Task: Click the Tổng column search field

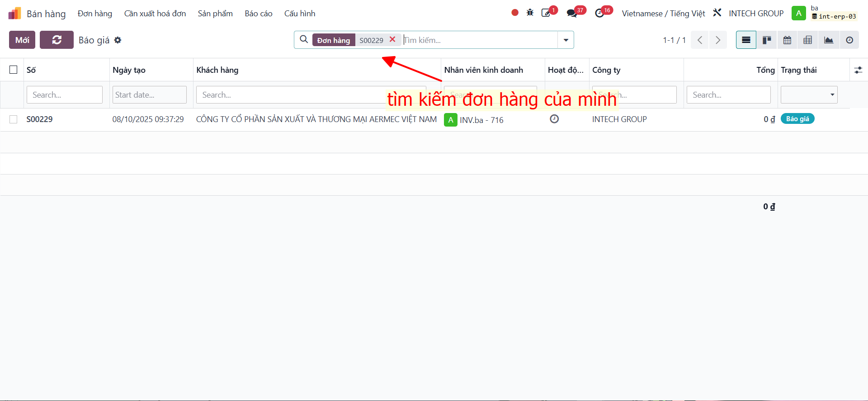Action: (729, 94)
